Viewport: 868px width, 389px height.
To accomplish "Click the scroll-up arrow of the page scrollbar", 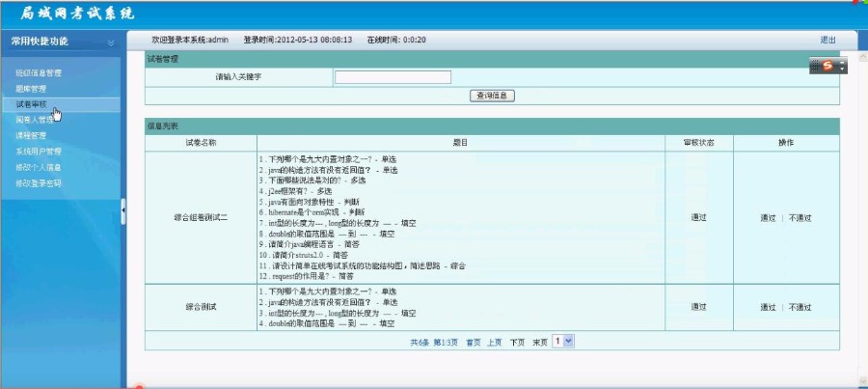I will pyautogui.click(x=862, y=57).
